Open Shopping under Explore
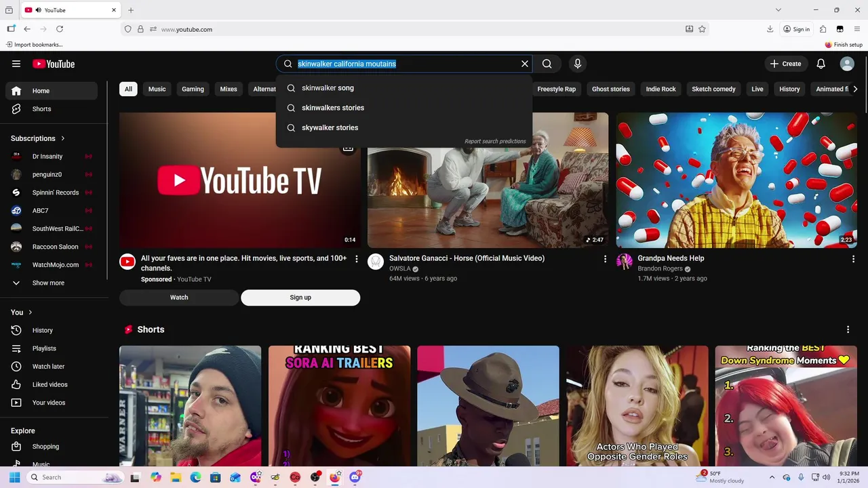868x488 pixels. pyautogui.click(x=52, y=447)
